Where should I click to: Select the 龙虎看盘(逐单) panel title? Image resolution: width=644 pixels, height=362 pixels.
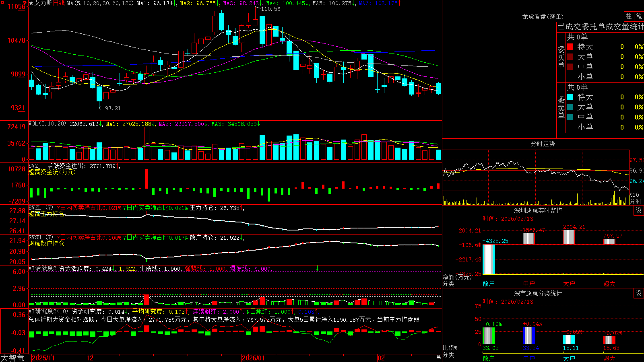(543, 16)
